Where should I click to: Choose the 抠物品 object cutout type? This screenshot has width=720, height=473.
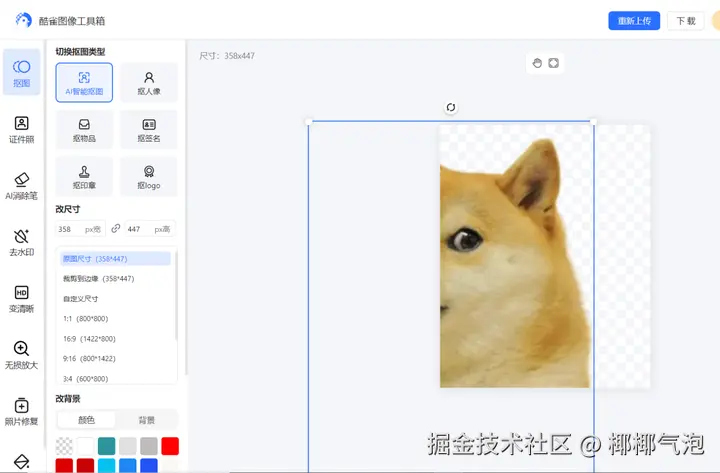coord(84,130)
